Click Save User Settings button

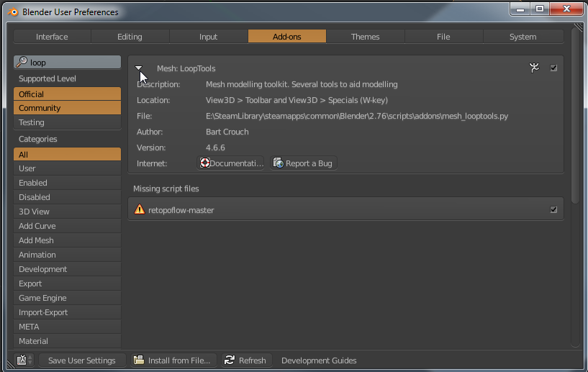pos(82,360)
